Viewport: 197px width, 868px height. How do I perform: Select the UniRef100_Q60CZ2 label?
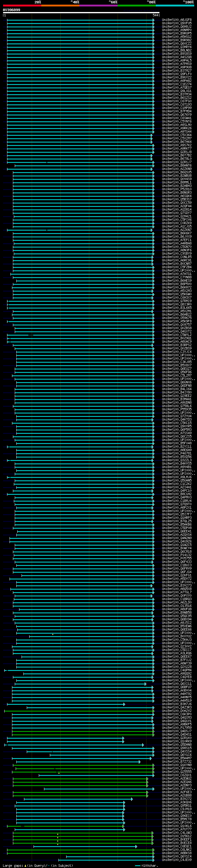click(x=177, y=43)
